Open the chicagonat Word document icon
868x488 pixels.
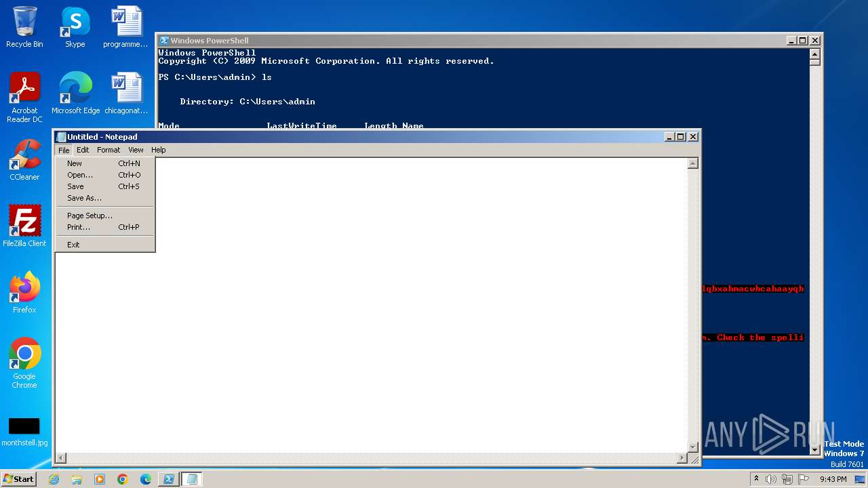pos(126,93)
